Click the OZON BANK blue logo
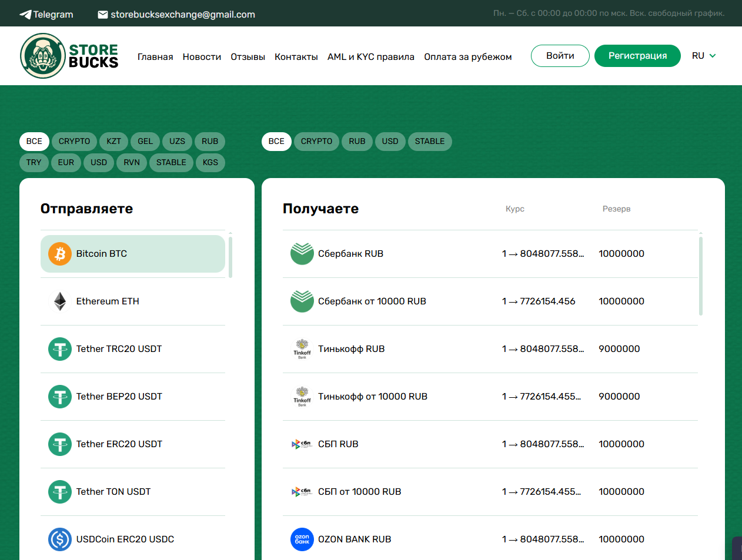This screenshot has height=560, width=742. [302, 539]
